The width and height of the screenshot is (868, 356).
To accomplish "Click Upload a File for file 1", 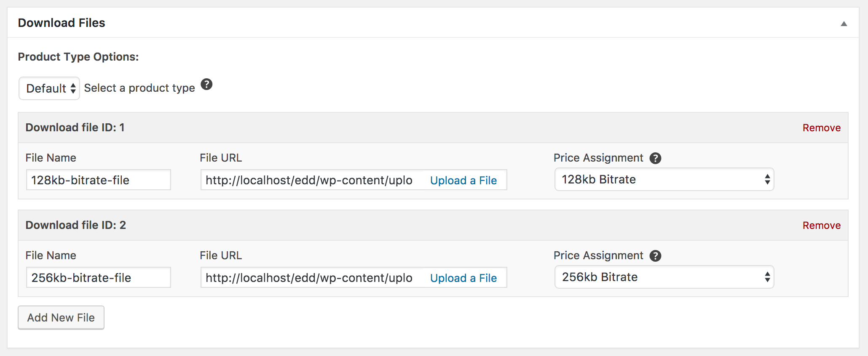I will 463,181.
